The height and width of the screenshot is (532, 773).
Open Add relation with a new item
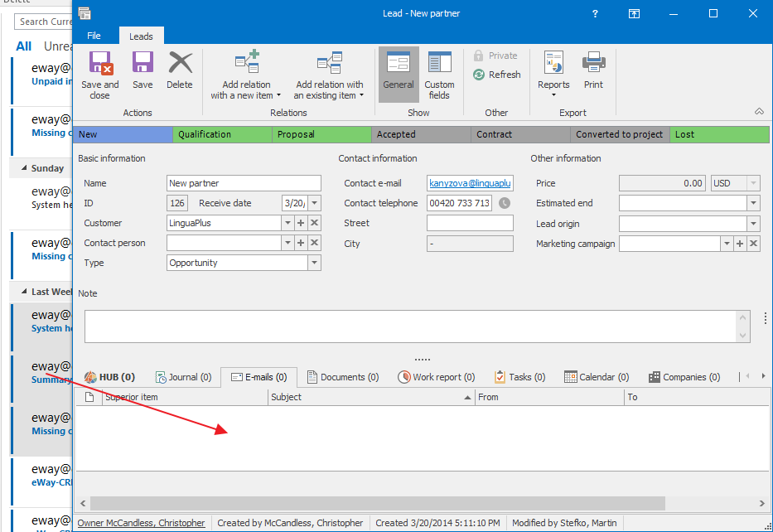246,75
